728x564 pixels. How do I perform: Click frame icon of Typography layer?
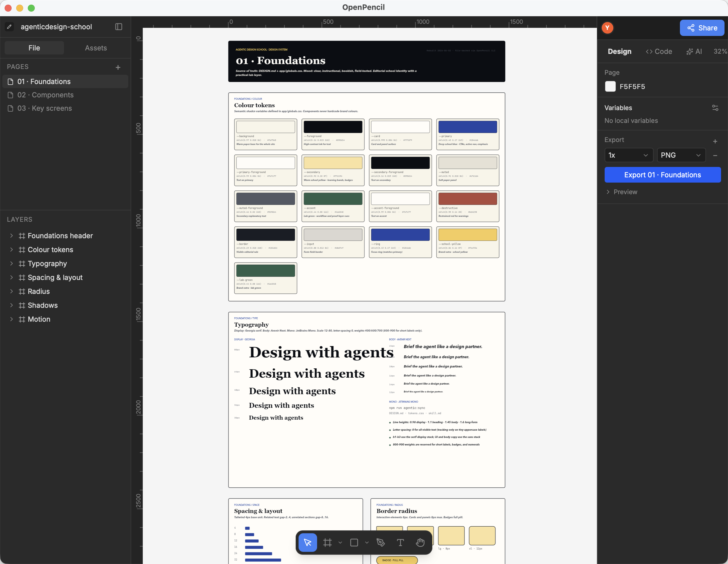pos(22,263)
